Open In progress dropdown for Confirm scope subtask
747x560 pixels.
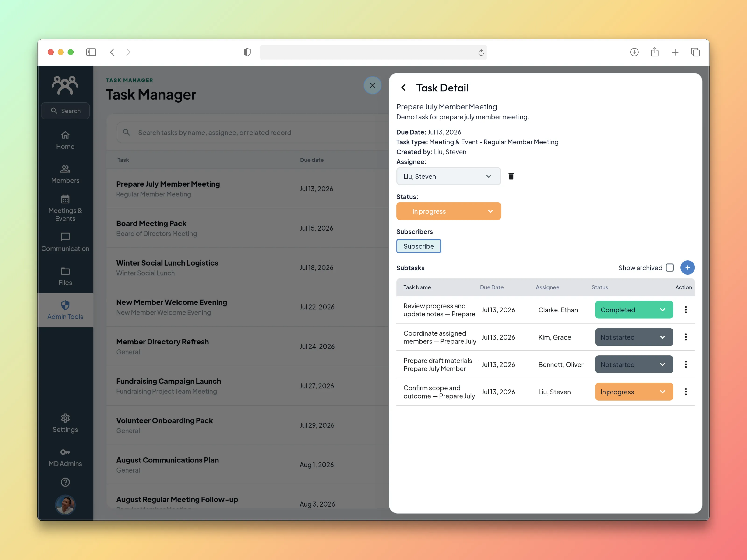tap(634, 392)
